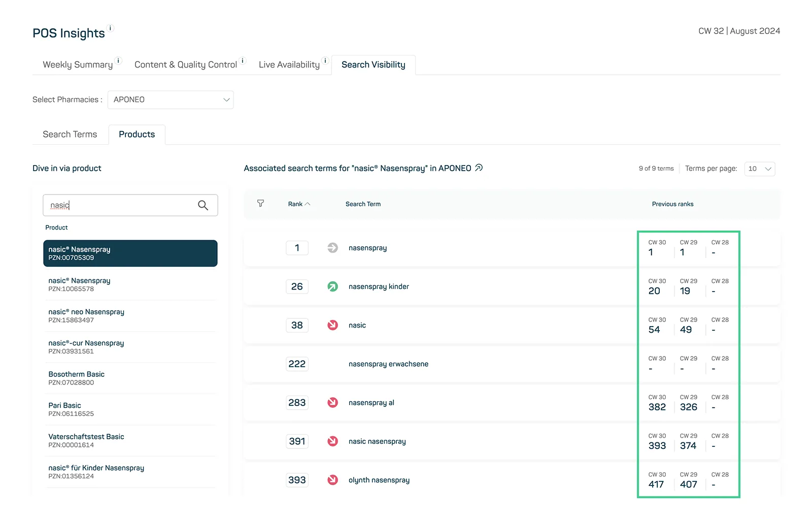The height and width of the screenshot is (516, 812).
Task: Select nasic neo Nasenspray product
Action: point(130,316)
